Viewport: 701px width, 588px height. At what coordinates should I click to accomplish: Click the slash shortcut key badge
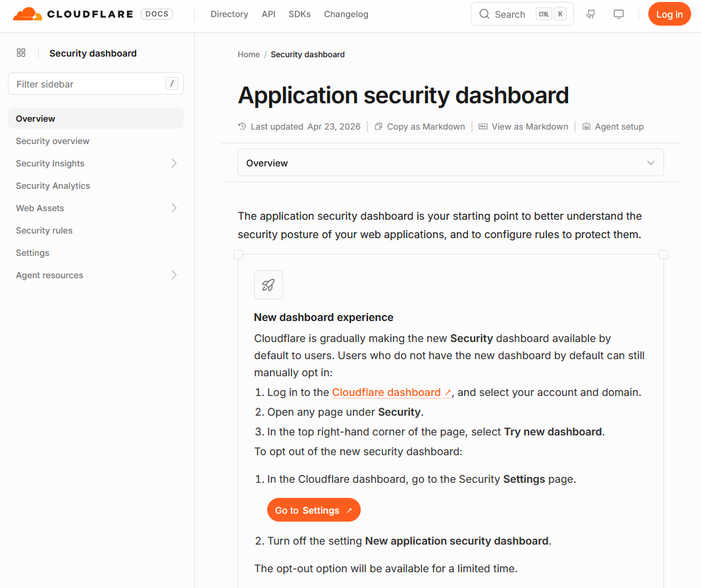point(172,84)
